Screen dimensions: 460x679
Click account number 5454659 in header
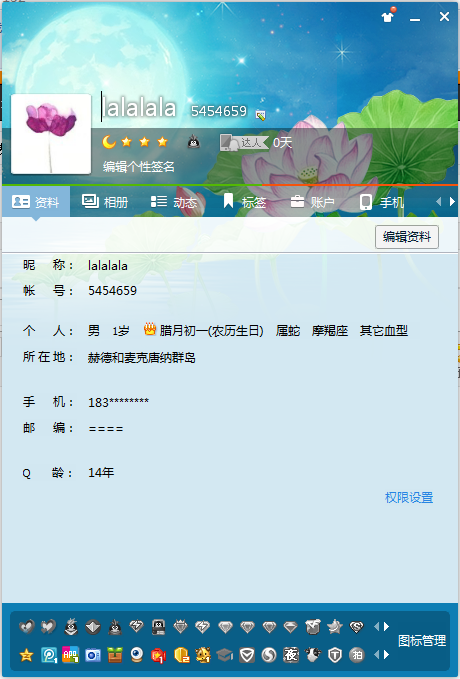tap(219, 111)
